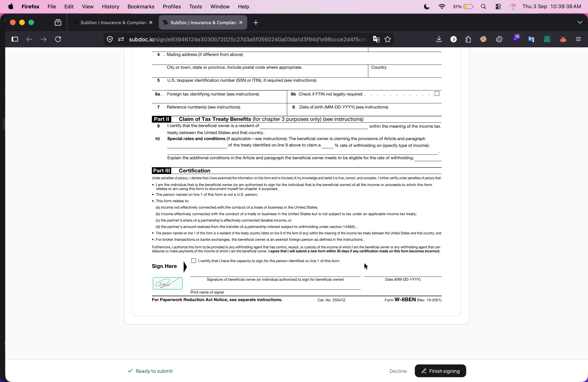Click the Finish signing button
This screenshot has height=382, width=588.
pyautogui.click(x=440, y=371)
